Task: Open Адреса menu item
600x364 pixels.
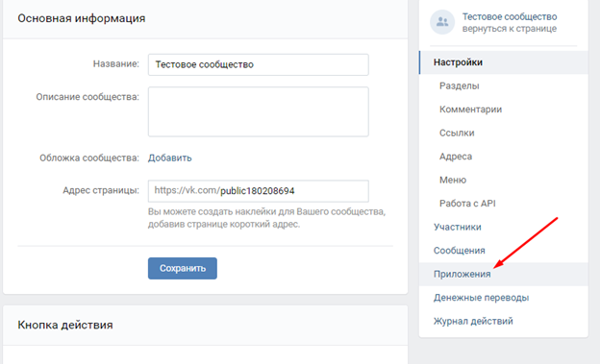Action: pyautogui.click(x=504, y=157)
